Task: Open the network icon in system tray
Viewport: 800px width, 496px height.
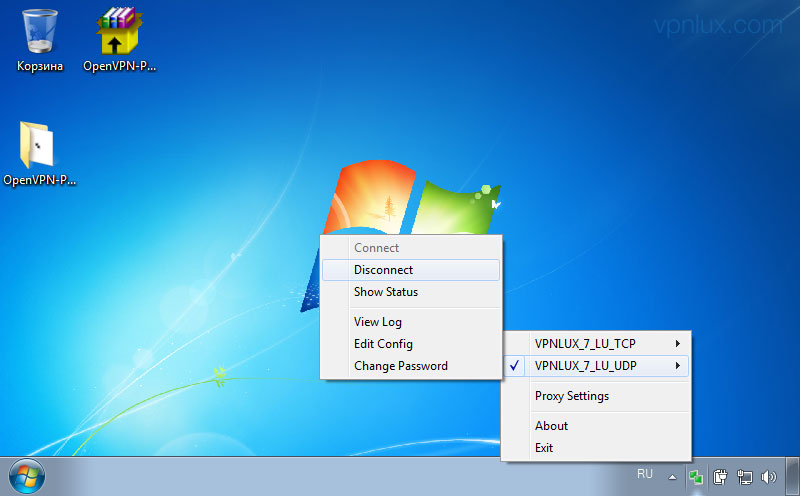Action: 745,477
